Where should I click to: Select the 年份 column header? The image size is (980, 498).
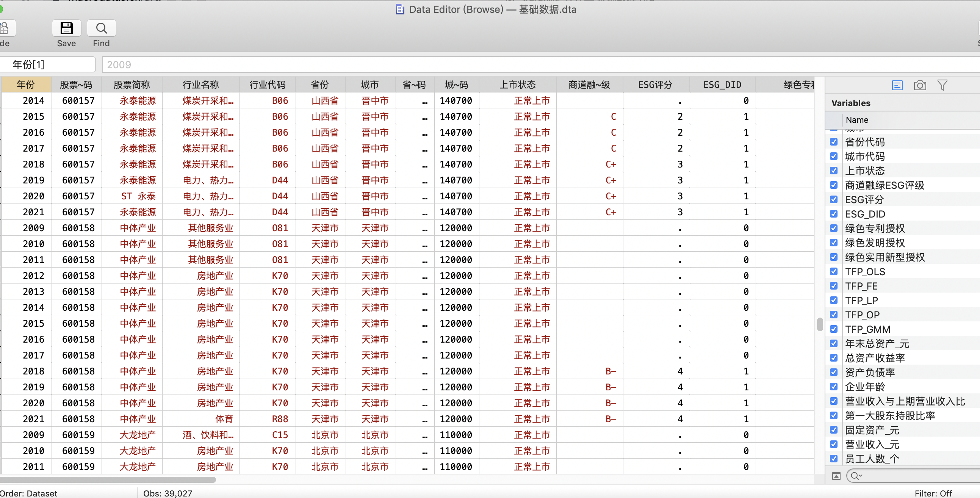point(26,85)
